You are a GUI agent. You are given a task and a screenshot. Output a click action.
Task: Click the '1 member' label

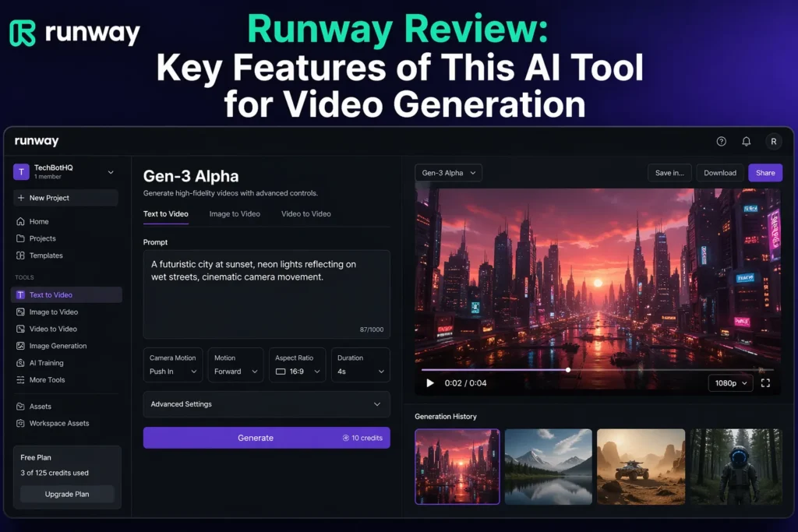coord(48,177)
